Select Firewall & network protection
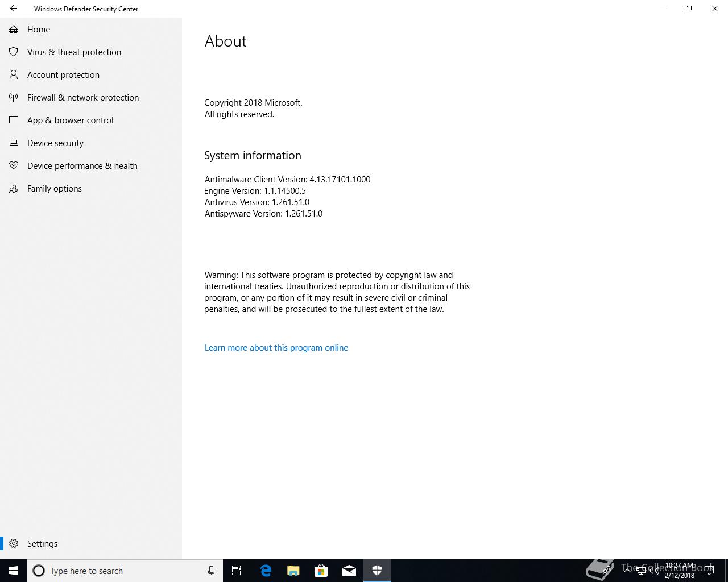 point(91,98)
